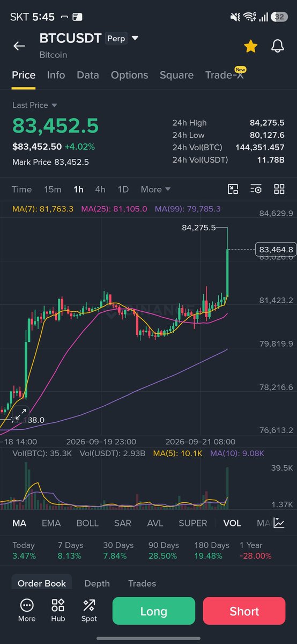Click the battery indicator in status bar
Screen dimensions: 297x644
(279, 17)
